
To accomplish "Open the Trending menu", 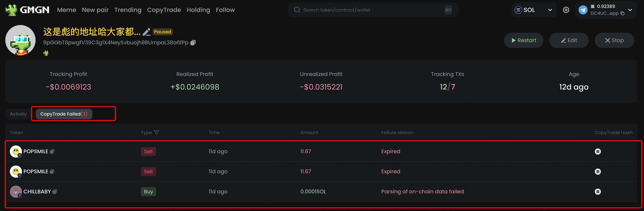I will [128, 10].
